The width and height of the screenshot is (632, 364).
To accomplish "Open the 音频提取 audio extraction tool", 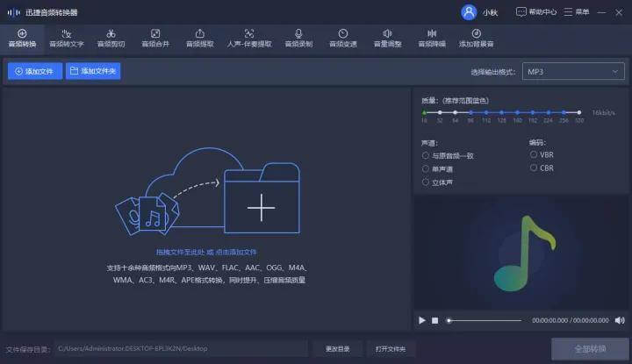I will tap(199, 39).
